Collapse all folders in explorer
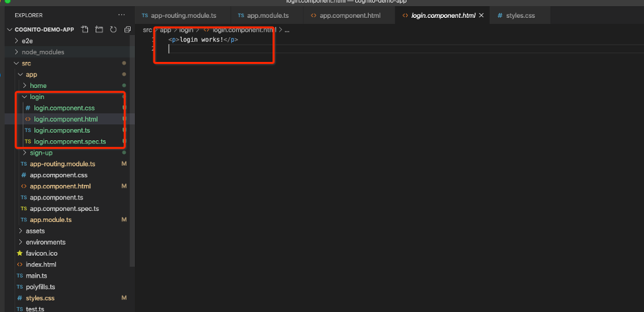644x312 pixels. point(127,30)
